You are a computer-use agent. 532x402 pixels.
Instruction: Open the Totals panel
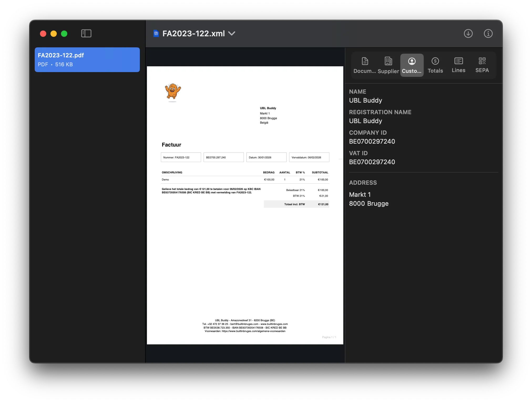[x=435, y=65]
